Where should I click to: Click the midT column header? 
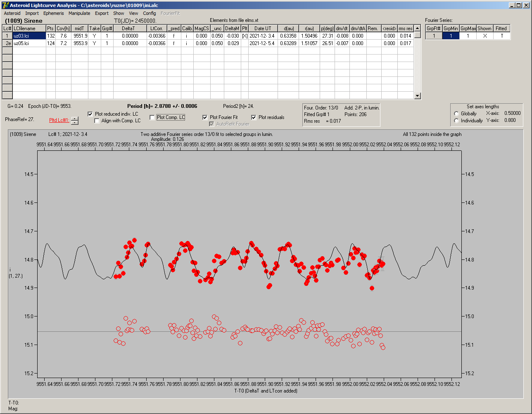[x=80, y=29]
